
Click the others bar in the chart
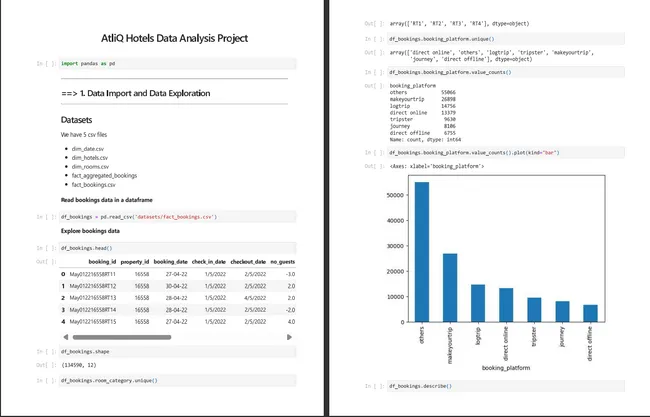[422, 252]
